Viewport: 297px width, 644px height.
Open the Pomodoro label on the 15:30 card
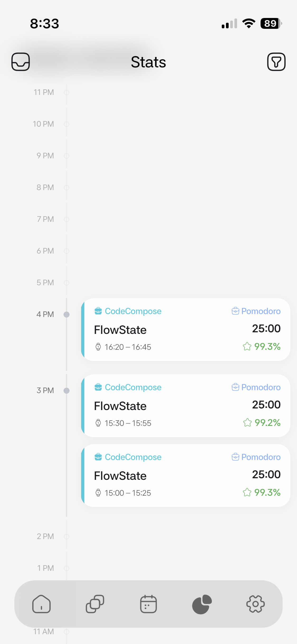[260, 387]
